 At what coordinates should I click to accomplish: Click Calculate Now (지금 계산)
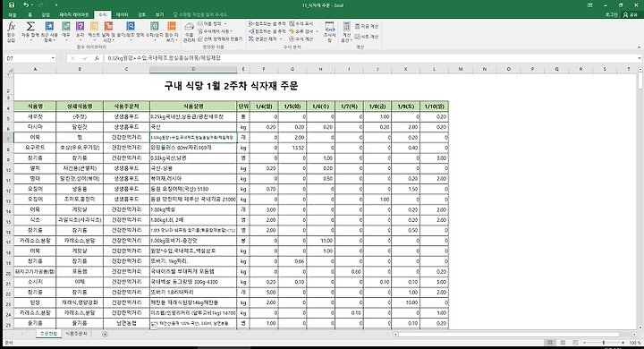point(367,26)
